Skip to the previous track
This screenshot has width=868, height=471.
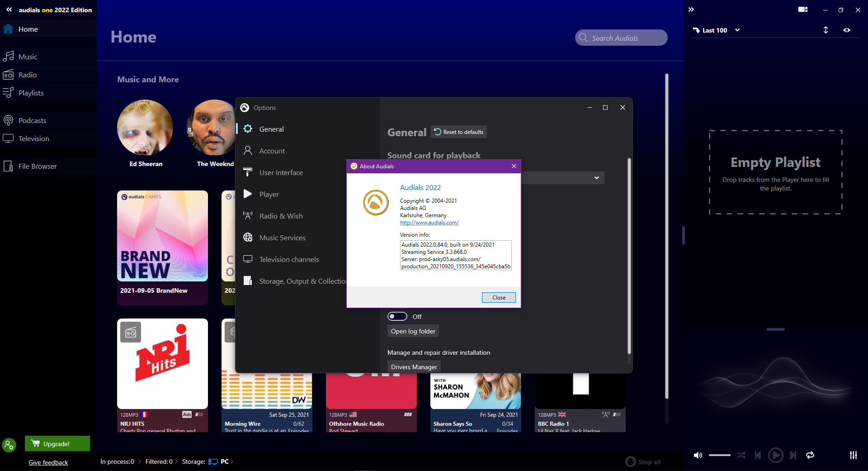click(758, 455)
